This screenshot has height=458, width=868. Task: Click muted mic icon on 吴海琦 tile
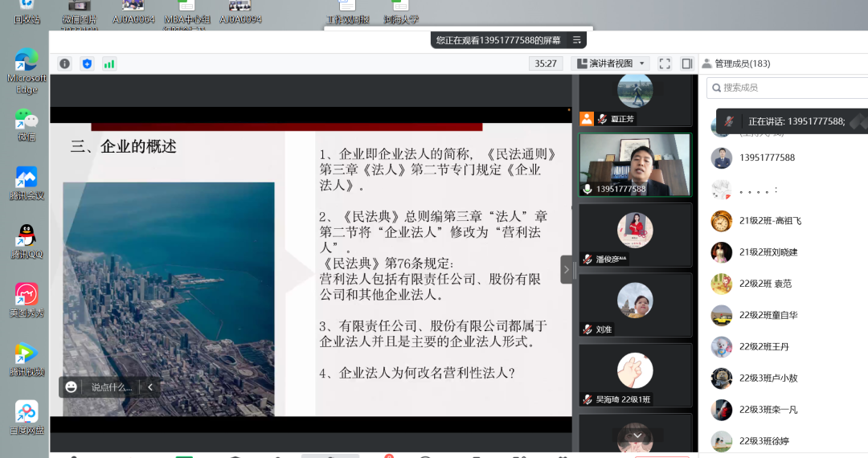coord(588,399)
